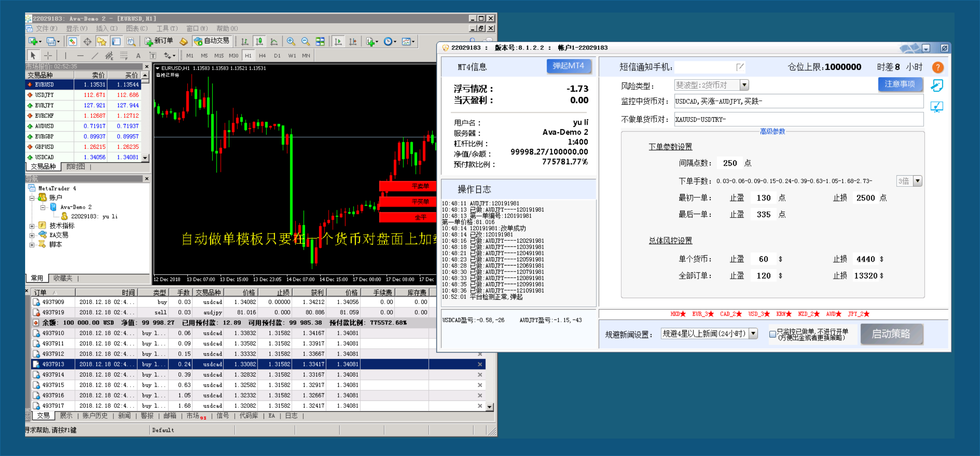This screenshot has height=456, width=980.
Task: Select the crosshair tool
Action: point(48,56)
